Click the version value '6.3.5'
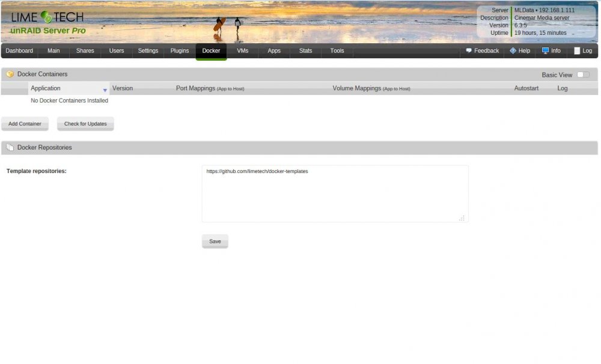The width and height of the screenshot is (601, 364). 520,25
